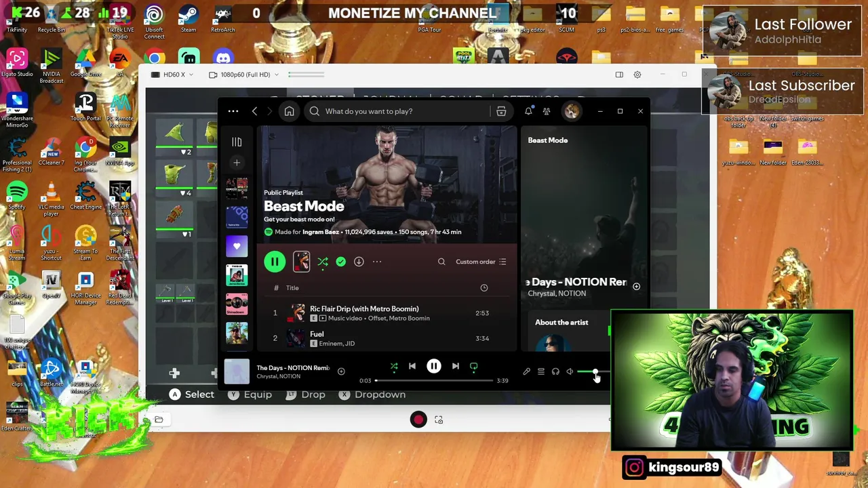
Task: Open the VLC media player shortcut
Action: 51,199
